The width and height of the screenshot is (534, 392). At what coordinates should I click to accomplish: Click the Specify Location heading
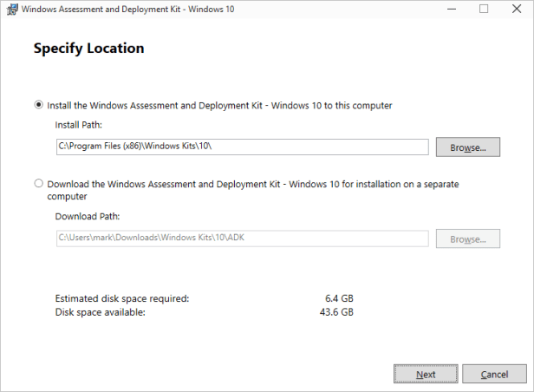click(88, 49)
